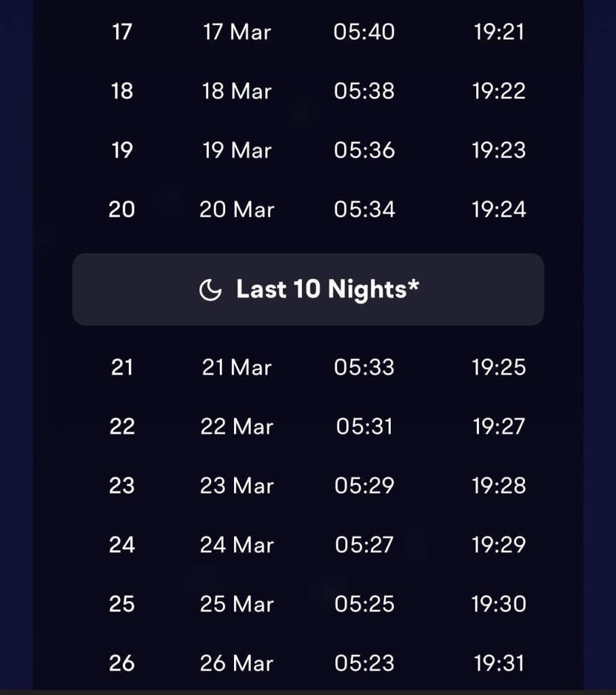Click the 05:31 time for 22 Mar
616x695 pixels.
click(x=364, y=426)
